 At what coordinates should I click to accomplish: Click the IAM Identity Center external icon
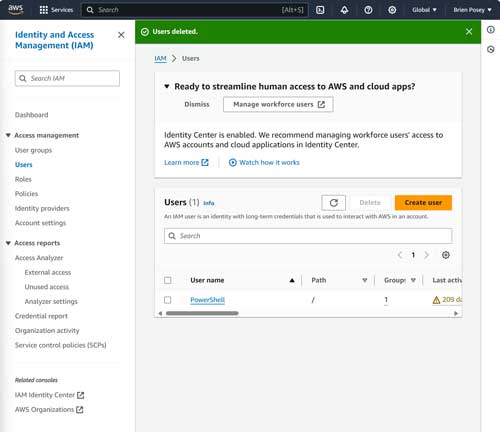point(80,395)
